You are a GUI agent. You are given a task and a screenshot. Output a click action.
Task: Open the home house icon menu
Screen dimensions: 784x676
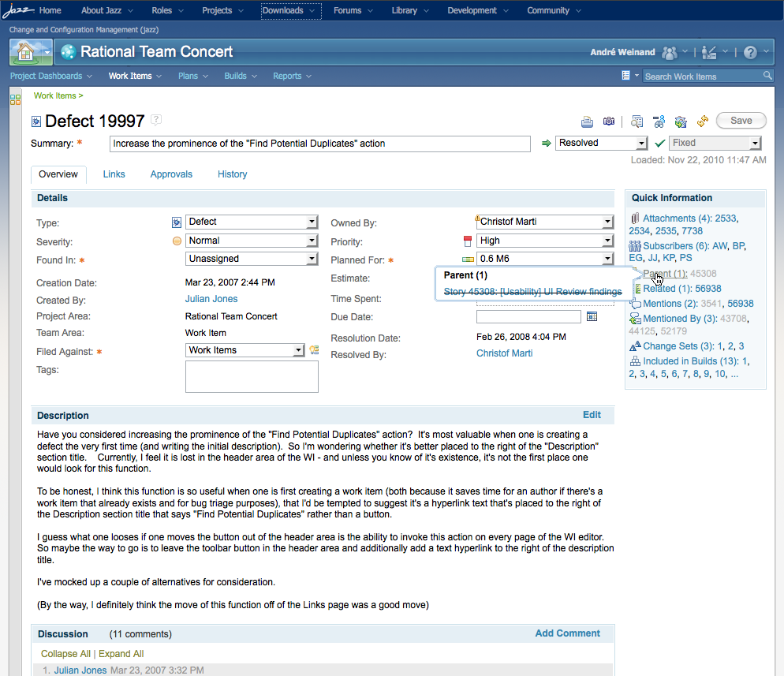(x=31, y=52)
